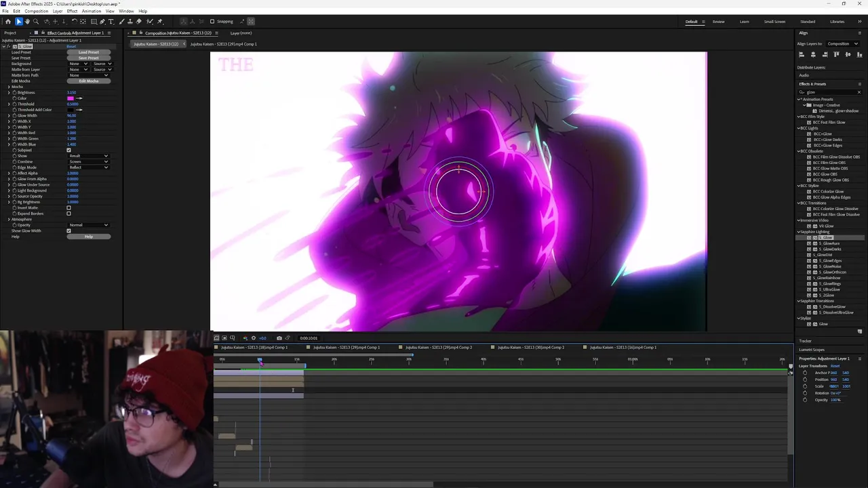Image resolution: width=868 pixels, height=488 pixels.
Task: Click the Edit Mocha button
Action: pyautogui.click(x=89, y=81)
